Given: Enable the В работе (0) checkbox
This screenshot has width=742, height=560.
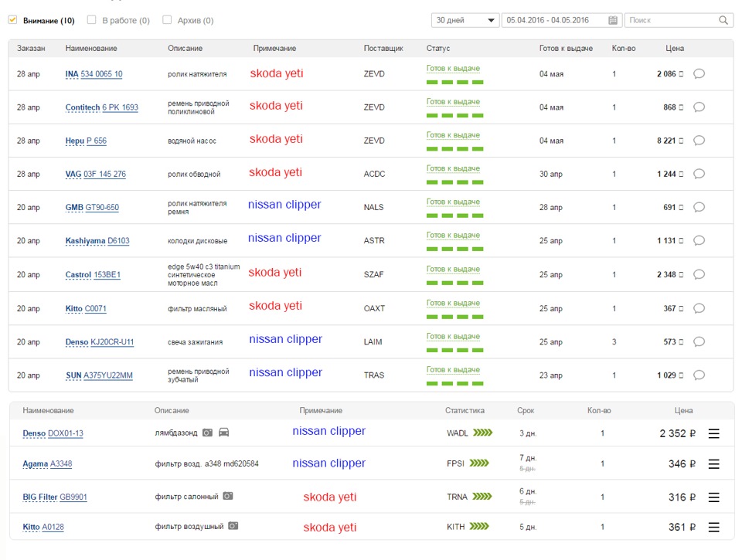Looking at the screenshot, I should [x=92, y=20].
